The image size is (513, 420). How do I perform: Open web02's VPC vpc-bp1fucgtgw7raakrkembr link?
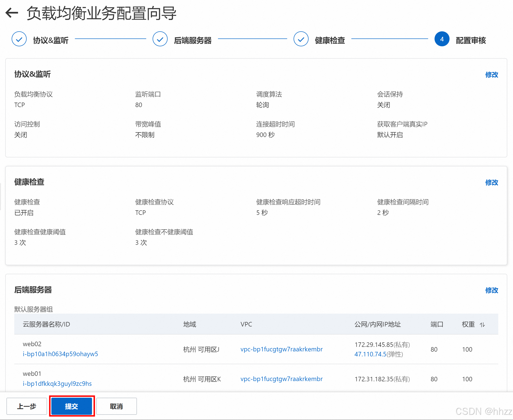point(281,349)
